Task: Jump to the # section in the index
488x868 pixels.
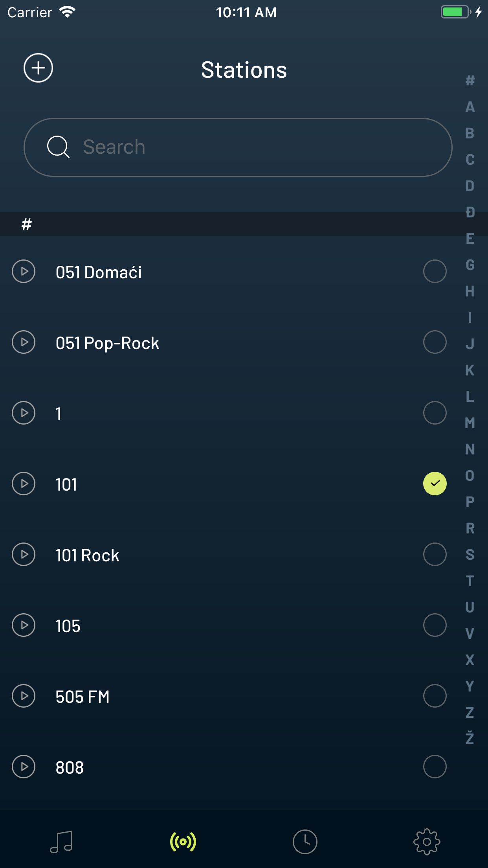Action: tap(470, 81)
